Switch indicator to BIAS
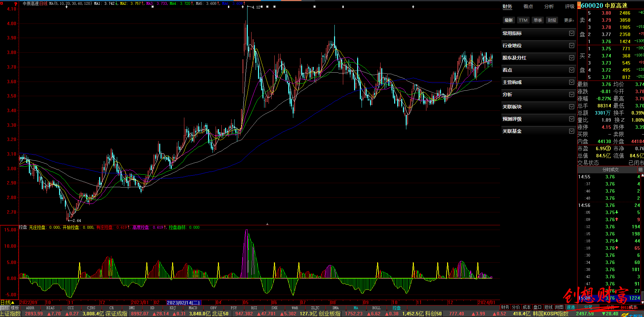 (50, 308)
